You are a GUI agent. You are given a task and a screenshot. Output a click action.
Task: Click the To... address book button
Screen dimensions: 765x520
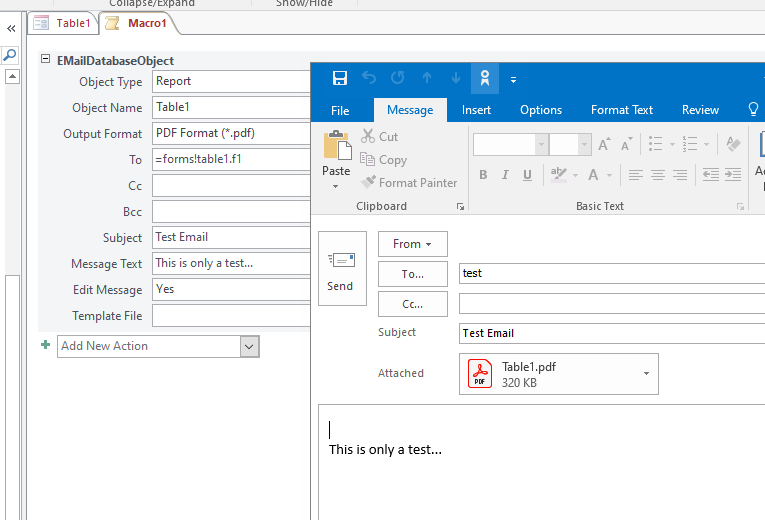[413, 274]
